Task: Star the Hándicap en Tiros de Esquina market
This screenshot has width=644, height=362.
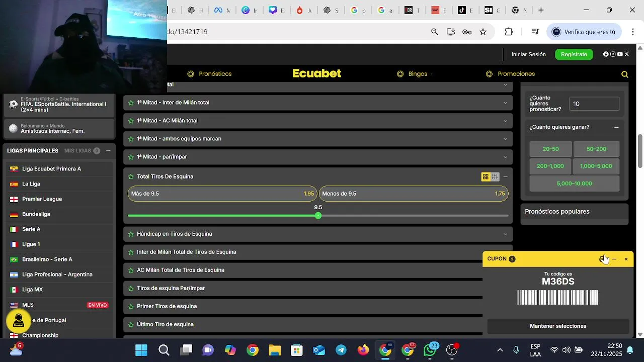Action: pyautogui.click(x=131, y=234)
